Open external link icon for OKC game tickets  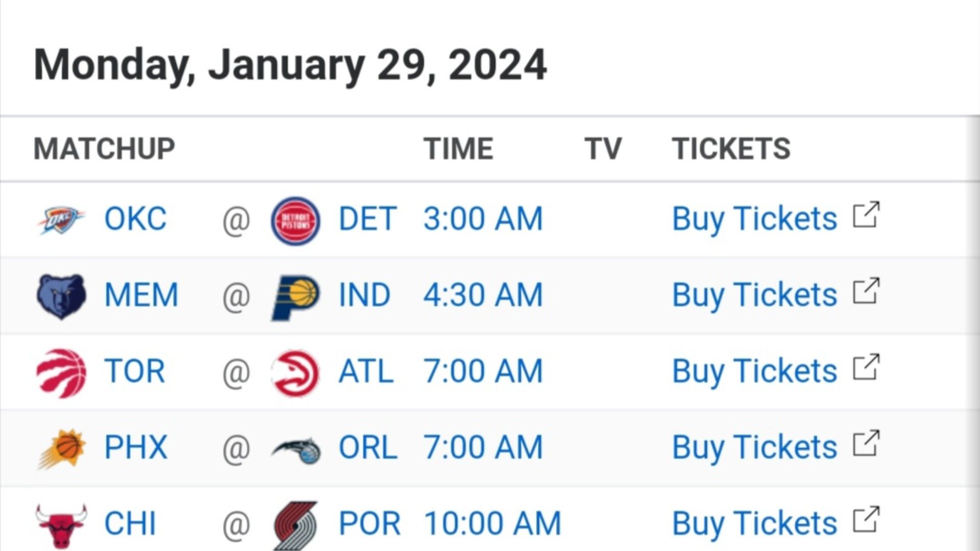pos(866,215)
